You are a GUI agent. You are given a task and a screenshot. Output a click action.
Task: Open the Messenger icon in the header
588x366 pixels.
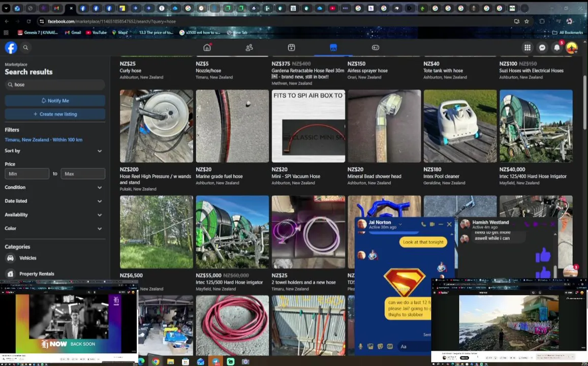pyautogui.click(x=542, y=47)
